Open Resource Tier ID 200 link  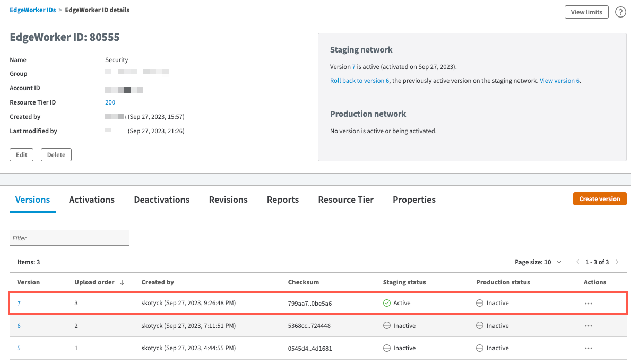(110, 102)
